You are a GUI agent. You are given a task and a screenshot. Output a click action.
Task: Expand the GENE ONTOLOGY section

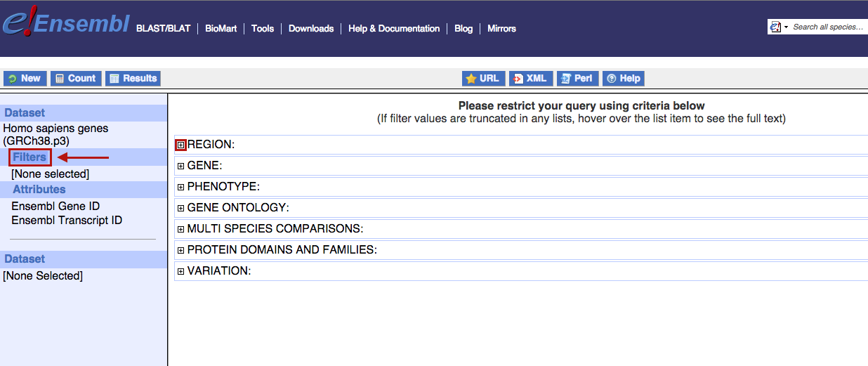(180, 209)
